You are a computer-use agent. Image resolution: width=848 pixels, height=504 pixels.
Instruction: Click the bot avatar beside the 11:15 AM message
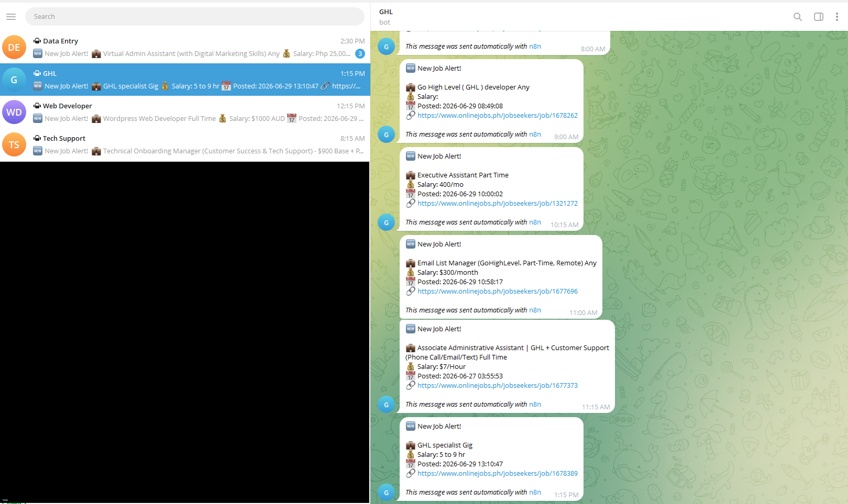(386, 404)
